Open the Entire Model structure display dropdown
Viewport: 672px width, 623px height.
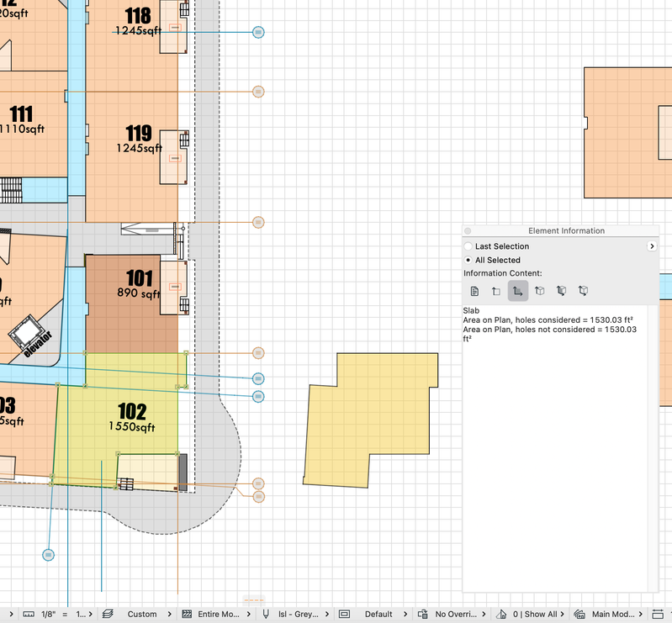[x=216, y=614]
